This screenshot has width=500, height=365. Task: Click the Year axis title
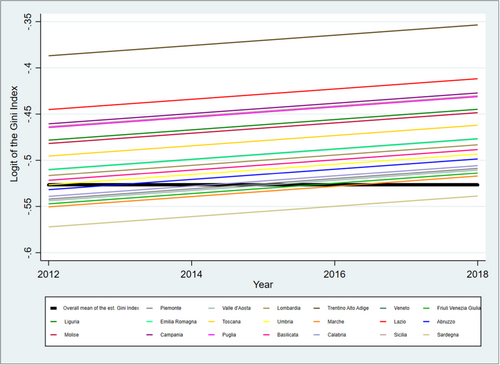click(263, 285)
